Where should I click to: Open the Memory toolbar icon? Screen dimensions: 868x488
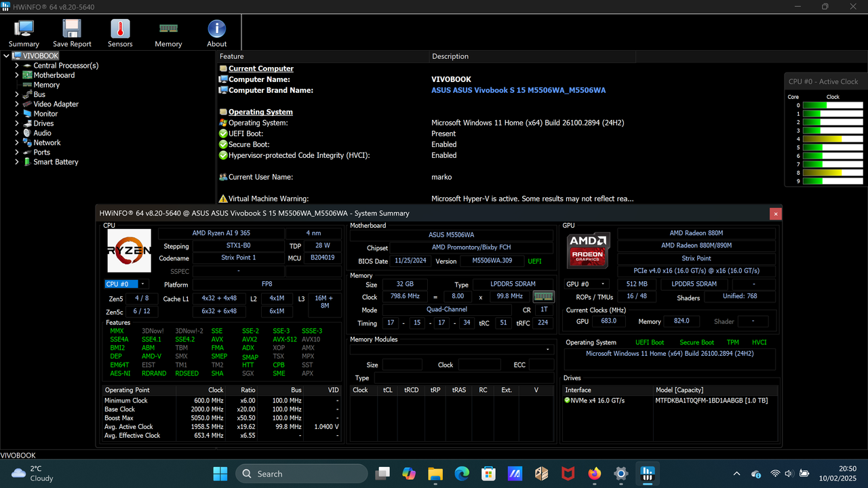168,33
